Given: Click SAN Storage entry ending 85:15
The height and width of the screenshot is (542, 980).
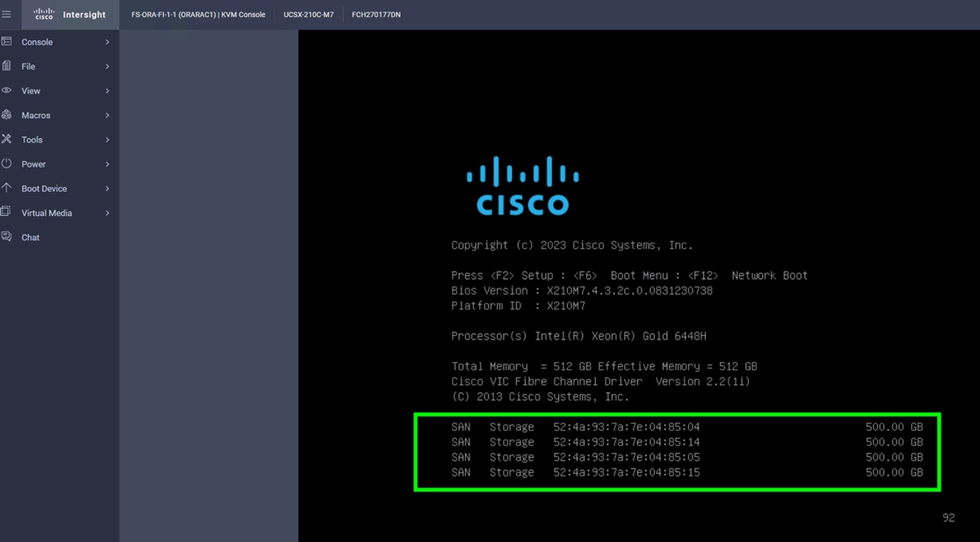Looking at the screenshot, I should pyautogui.click(x=687, y=473).
